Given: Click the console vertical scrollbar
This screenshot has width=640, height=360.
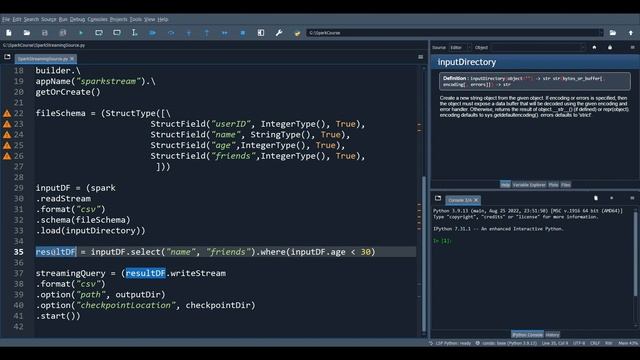Looking at the screenshot, I should pyautogui.click(x=635, y=253).
